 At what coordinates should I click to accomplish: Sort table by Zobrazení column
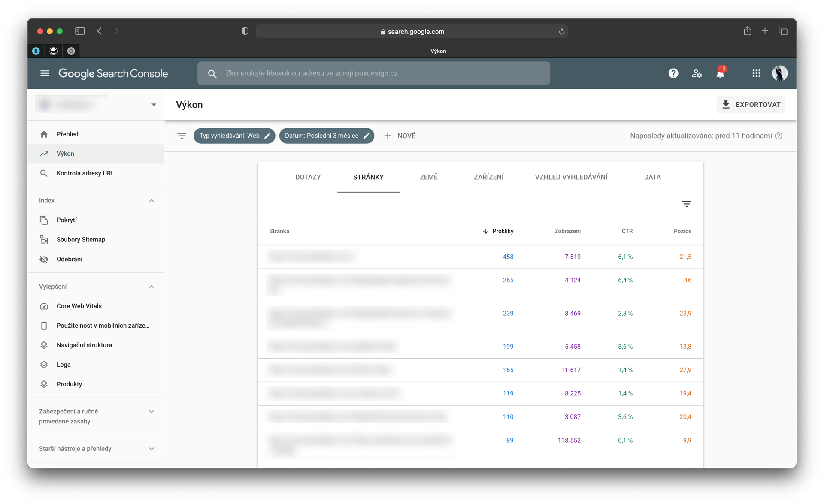pos(567,231)
